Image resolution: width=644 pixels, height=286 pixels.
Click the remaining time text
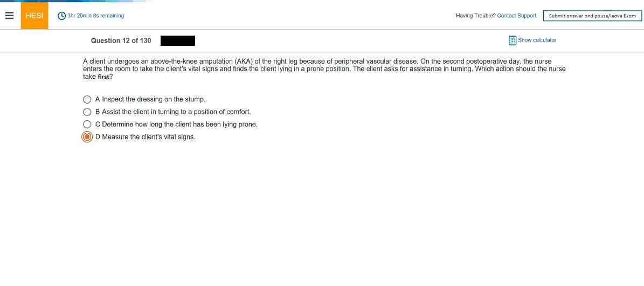click(x=96, y=16)
